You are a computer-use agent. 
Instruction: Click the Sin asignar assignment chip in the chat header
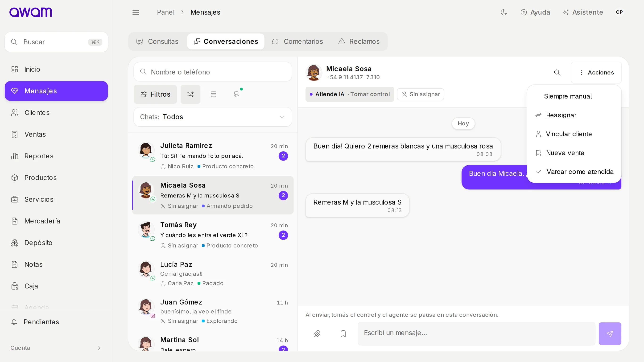(x=421, y=94)
